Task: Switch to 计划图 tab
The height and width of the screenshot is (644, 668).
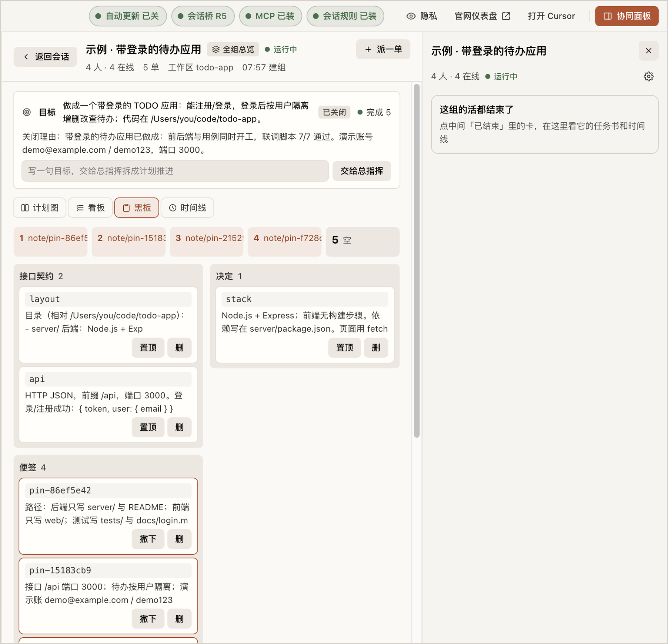Action: point(40,208)
